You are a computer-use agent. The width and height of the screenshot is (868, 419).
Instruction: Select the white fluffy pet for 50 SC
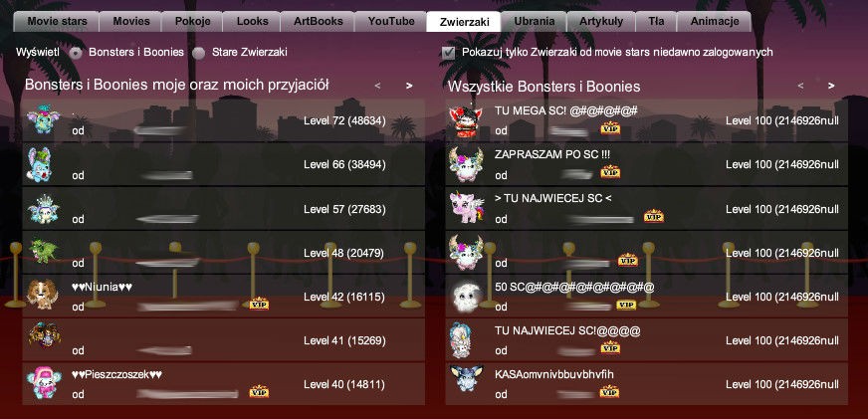coord(466,297)
